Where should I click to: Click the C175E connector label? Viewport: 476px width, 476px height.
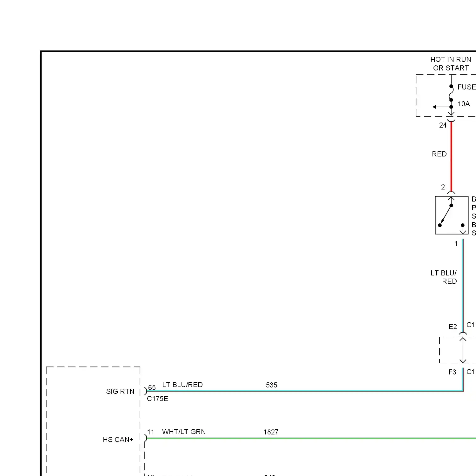tap(157, 399)
